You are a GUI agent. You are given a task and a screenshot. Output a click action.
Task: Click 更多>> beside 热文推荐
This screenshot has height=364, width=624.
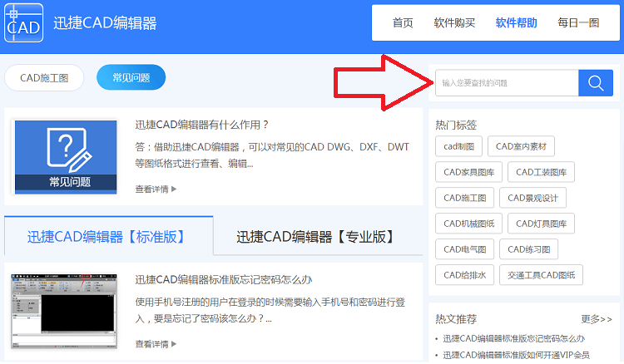coord(597,318)
